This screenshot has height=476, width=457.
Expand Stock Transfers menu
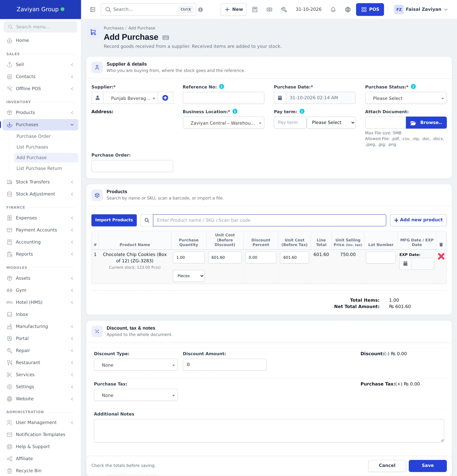40,182
